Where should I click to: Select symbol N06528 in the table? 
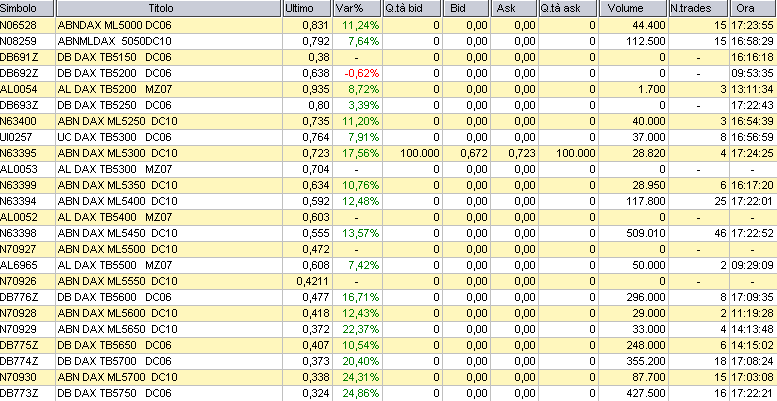tap(18, 25)
